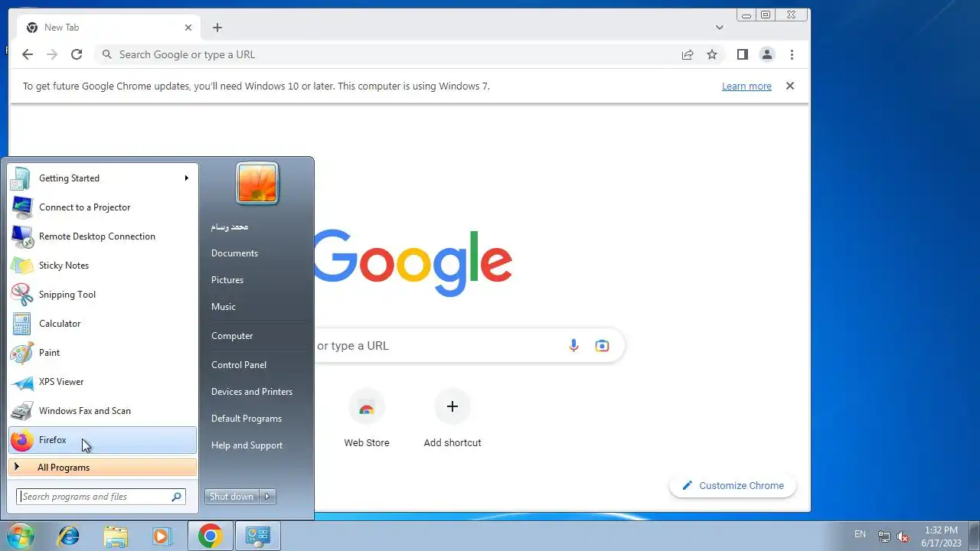The image size is (980, 551).
Task: Click Chrome's forward arrow
Action: pyautogui.click(x=52, y=54)
